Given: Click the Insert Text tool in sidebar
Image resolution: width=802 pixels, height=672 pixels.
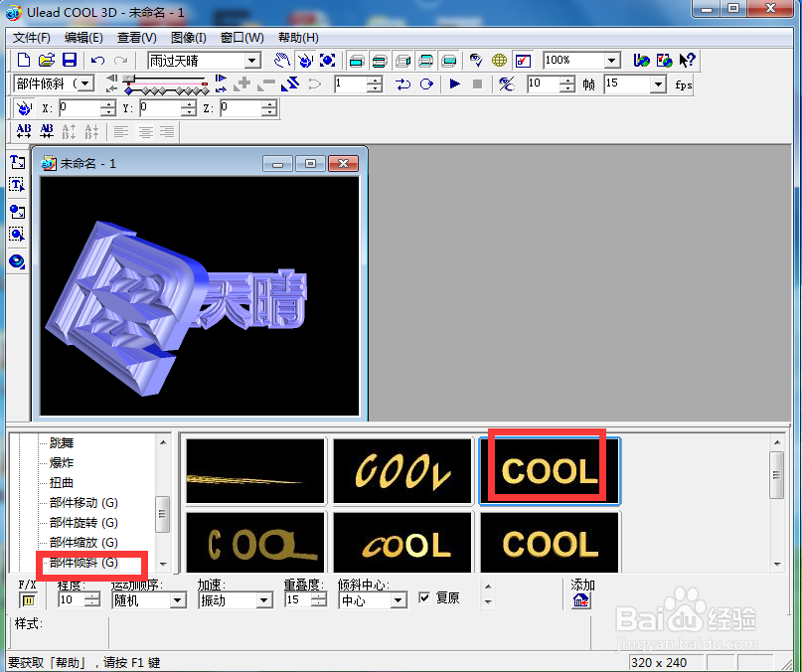Looking at the screenshot, I should point(17,162).
